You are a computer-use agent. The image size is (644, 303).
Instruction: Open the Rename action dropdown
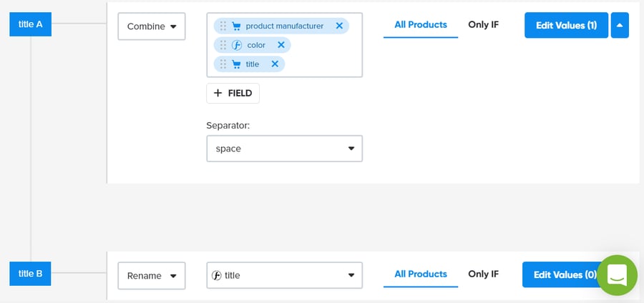[x=152, y=275]
